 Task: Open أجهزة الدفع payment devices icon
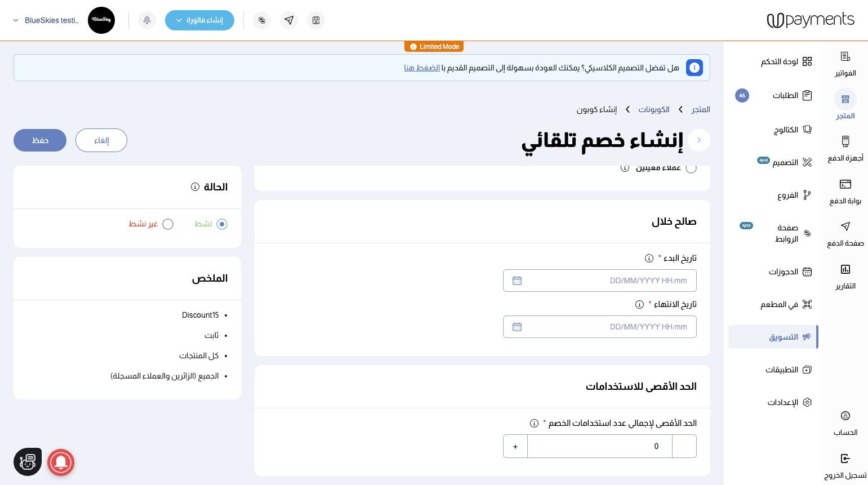coord(845,141)
